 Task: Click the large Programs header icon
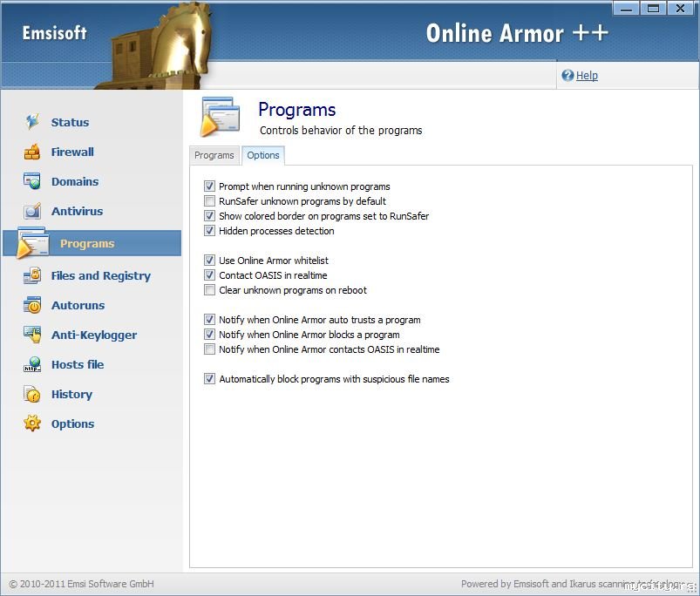(x=220, y=116)
